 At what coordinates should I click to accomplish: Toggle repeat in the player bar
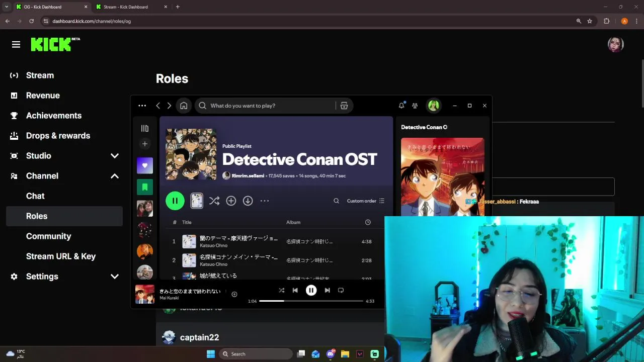click(341, 290)
